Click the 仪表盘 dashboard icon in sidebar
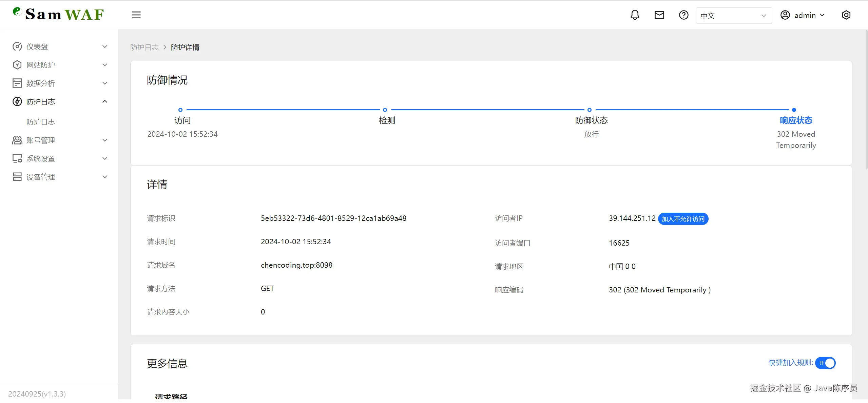The height and width of the screenshot is (403, 868). (x=17, y=46)
